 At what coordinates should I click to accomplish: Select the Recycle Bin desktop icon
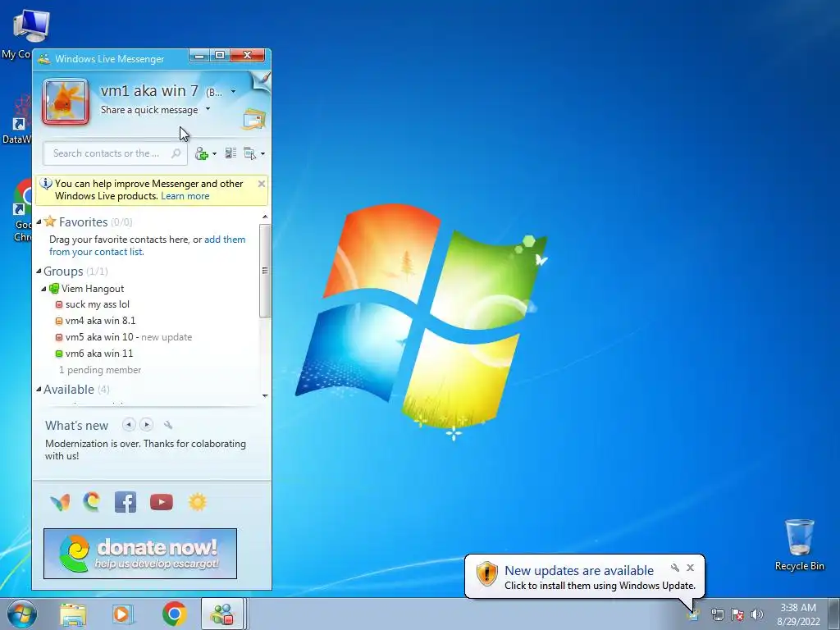pyautogui.click(x=799, y=545)
